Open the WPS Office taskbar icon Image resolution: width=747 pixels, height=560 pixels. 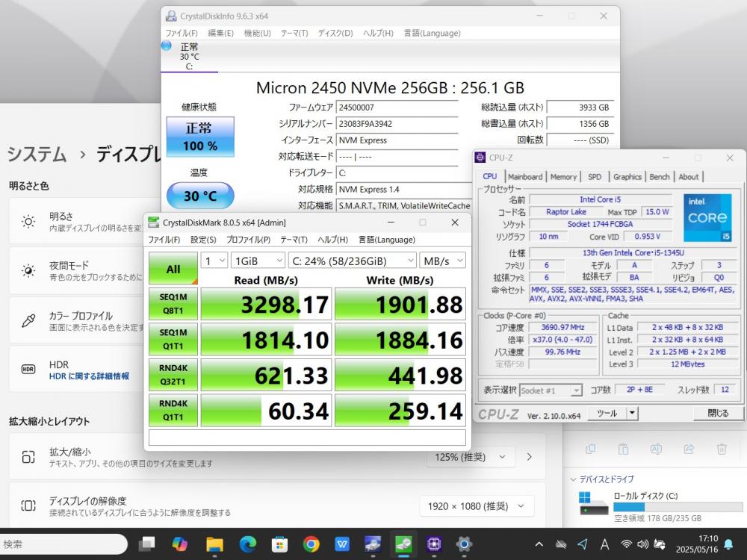click(x=342, y=544)
